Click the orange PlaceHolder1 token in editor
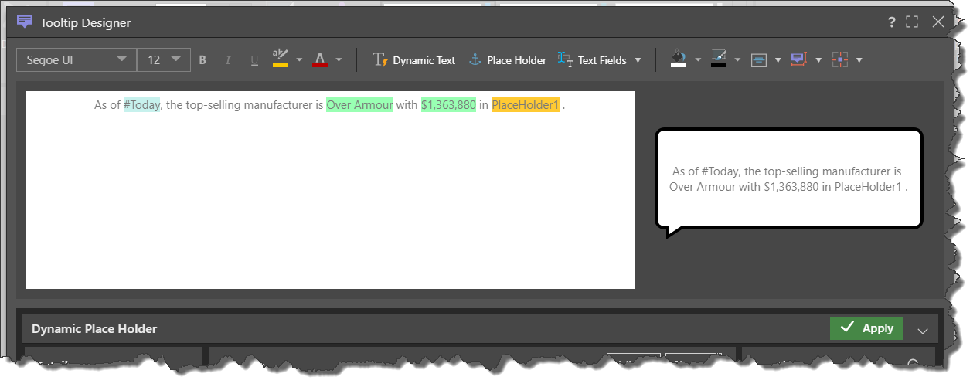 click(525, 105)
